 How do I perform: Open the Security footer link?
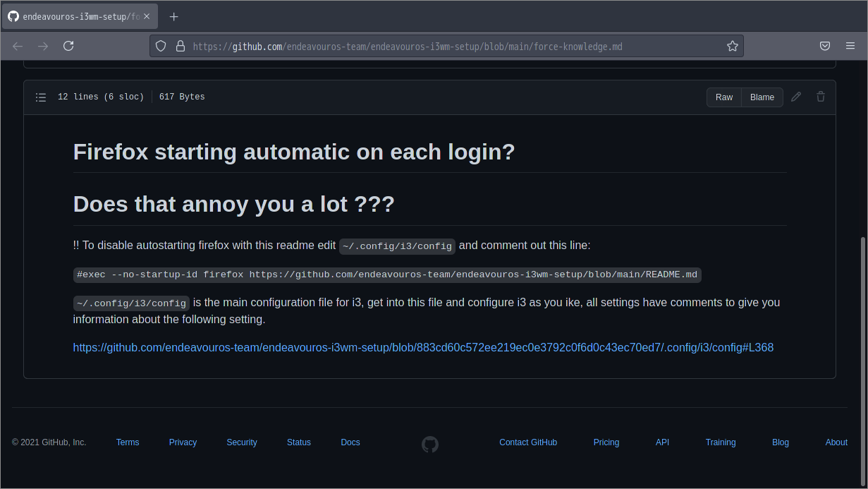tap(242, 442)
